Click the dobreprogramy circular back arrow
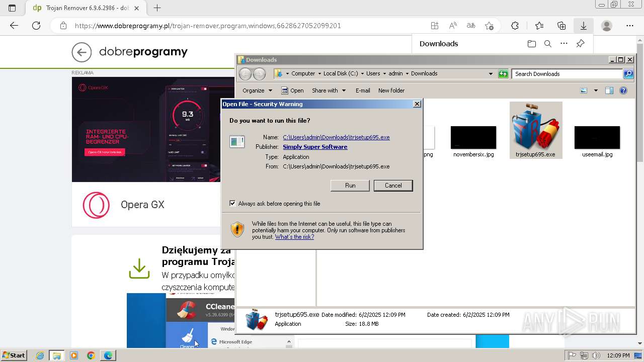The height and width of the screenshot is (362, 644). (82, 52)
